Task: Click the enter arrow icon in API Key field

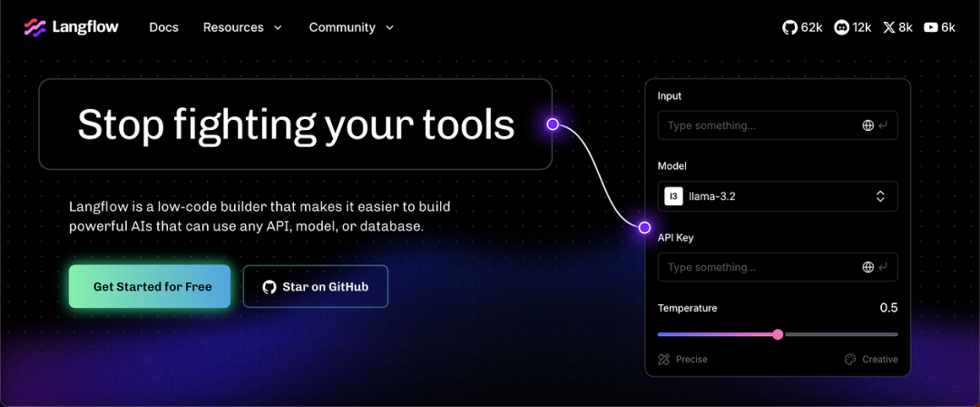Action: pyautogui.click(x=883, y=267)
